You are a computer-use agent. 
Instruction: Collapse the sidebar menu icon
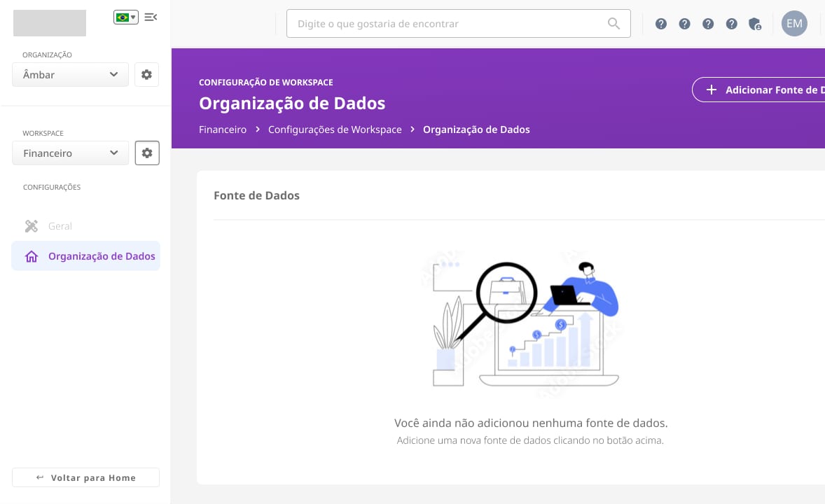coord(151,17)
